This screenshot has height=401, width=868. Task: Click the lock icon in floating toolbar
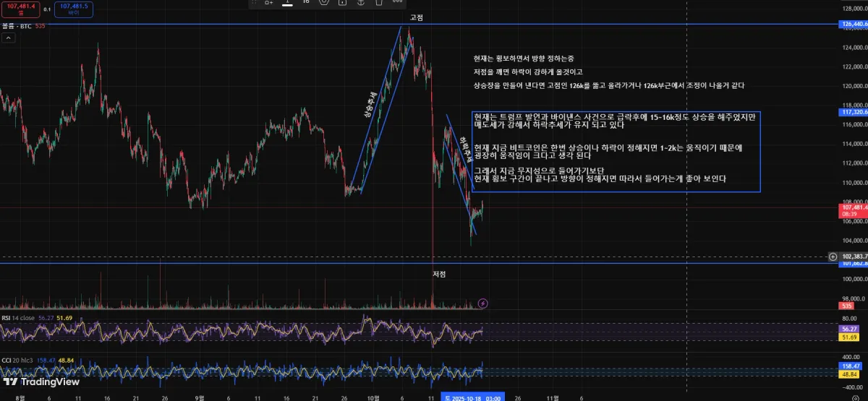[x=342, y=2]
